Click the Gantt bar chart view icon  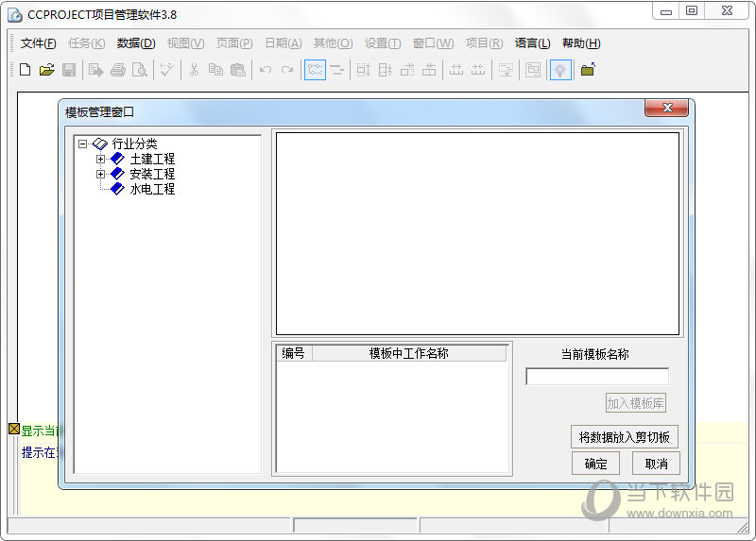click(x=337, y=70)
